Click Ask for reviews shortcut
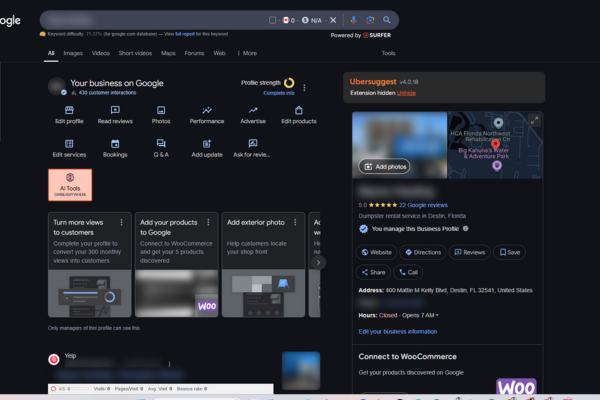600x400 pixels. pyautogui.click(x=252, y=149)
